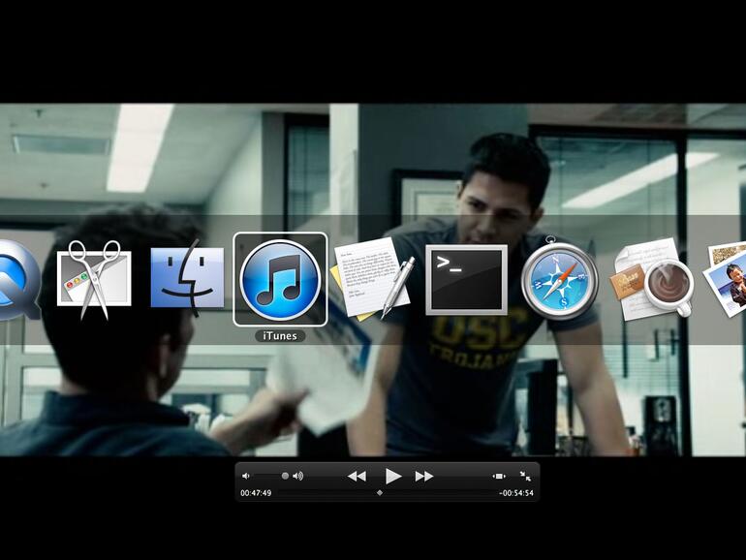Mute audio with the low volume speaker

click(246, 476)
